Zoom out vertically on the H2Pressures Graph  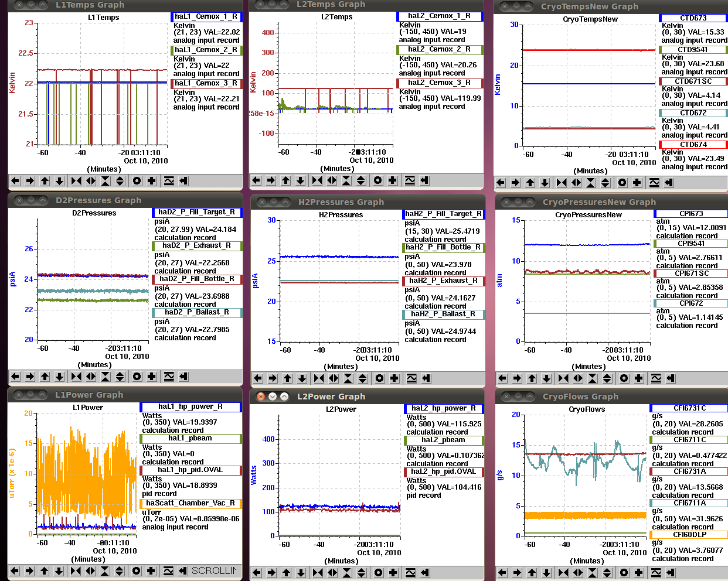(363, 378)
